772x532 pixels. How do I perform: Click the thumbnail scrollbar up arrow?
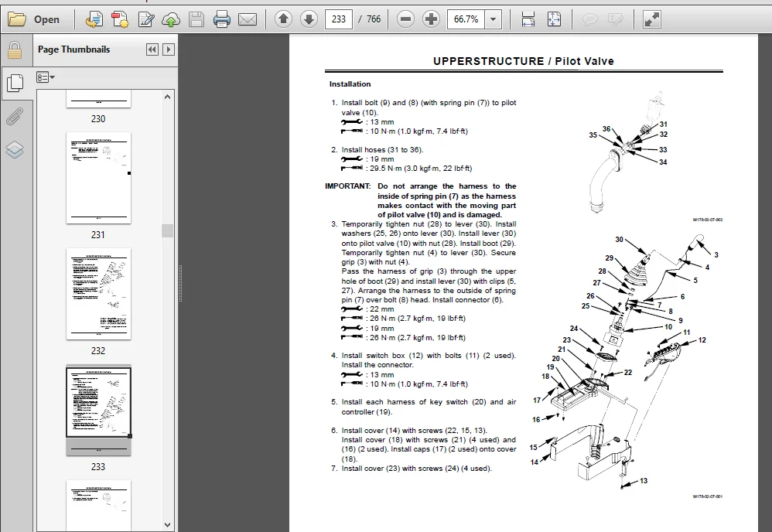(167, 97)
